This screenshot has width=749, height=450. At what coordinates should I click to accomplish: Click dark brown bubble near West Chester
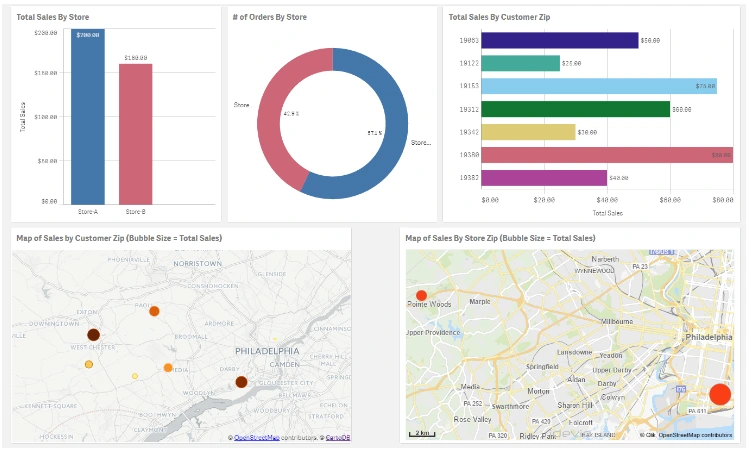(94, 334)
